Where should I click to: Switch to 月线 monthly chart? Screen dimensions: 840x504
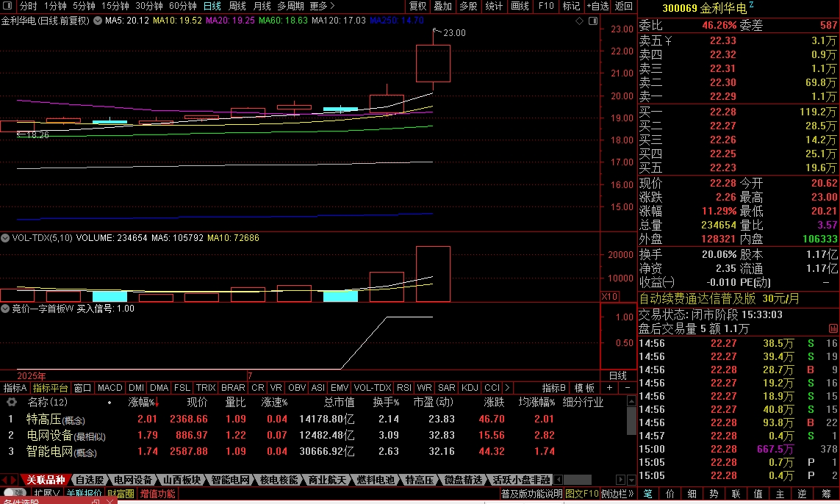(262, 6)
